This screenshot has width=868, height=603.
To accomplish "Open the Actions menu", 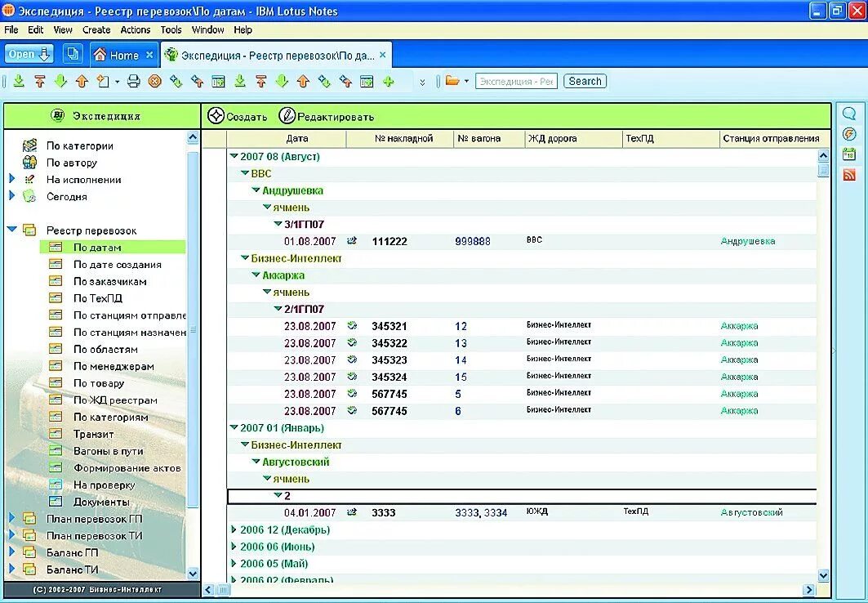I will pyautogui.click(x=135, y=30).
